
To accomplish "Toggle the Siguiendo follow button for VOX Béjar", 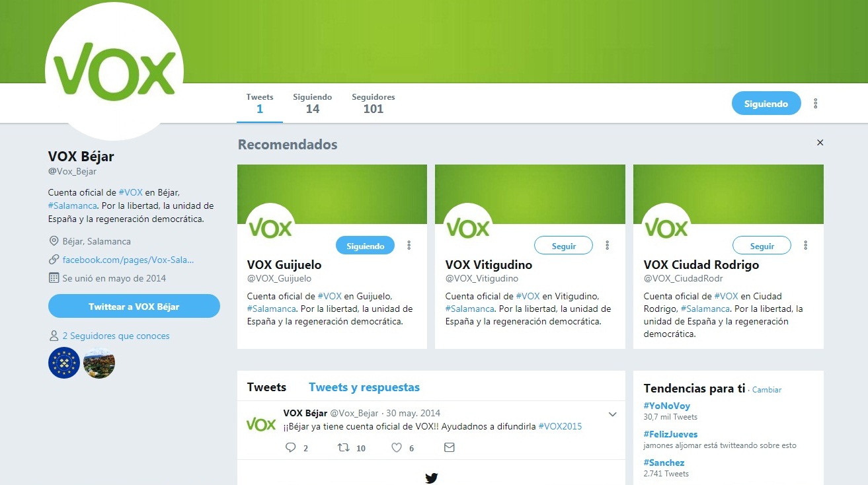I will point(766,104).
